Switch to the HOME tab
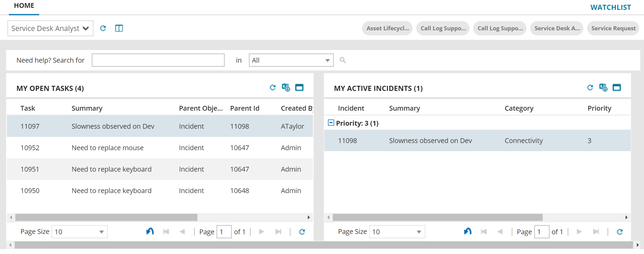This screenshot has height=254, width=644. 24,6
